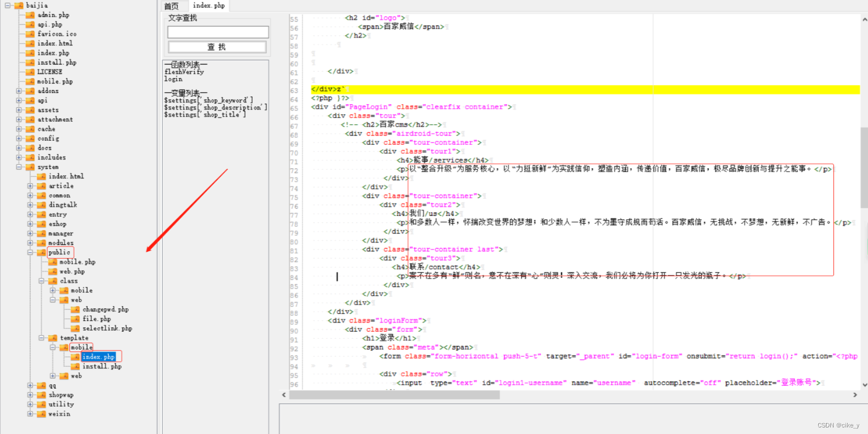This screenshot has width=868, height=434.
Task: Click line number 84 in the gutter
Action: click(x=294, y=278)
